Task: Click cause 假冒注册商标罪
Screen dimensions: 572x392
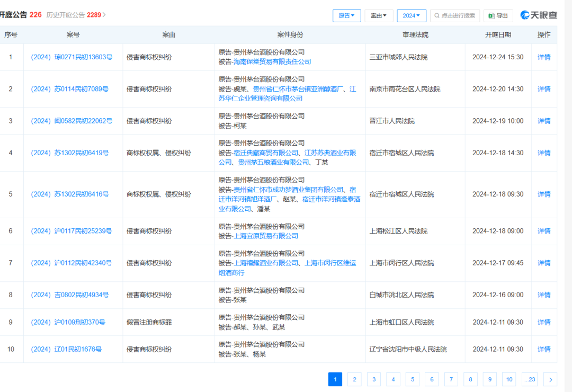Action: click(149, 322)
